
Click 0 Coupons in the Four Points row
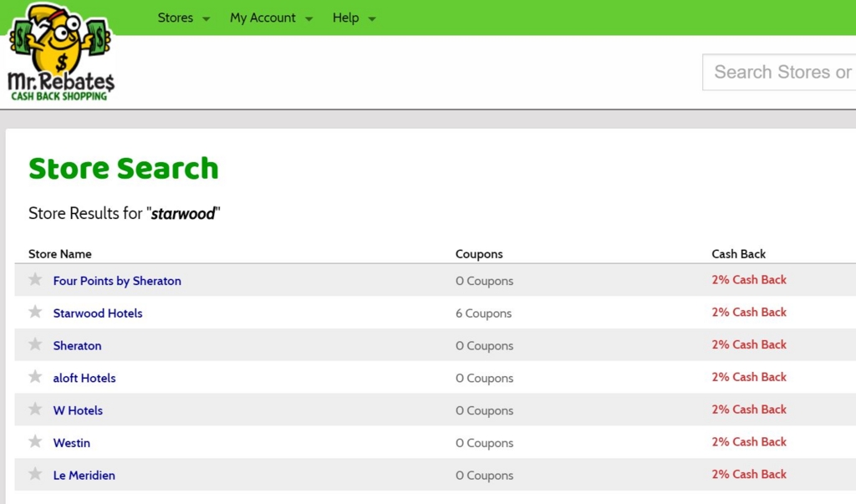(x=484, y=281)
